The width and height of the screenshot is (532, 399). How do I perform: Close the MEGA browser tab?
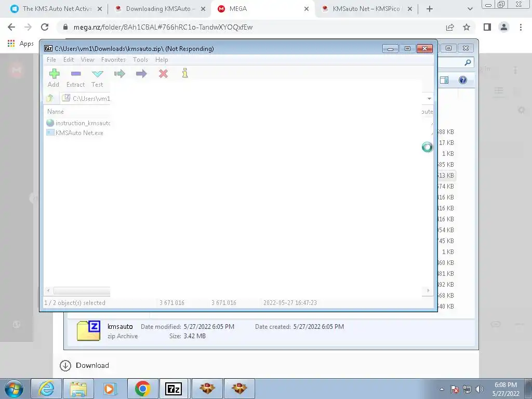[307, 9]
